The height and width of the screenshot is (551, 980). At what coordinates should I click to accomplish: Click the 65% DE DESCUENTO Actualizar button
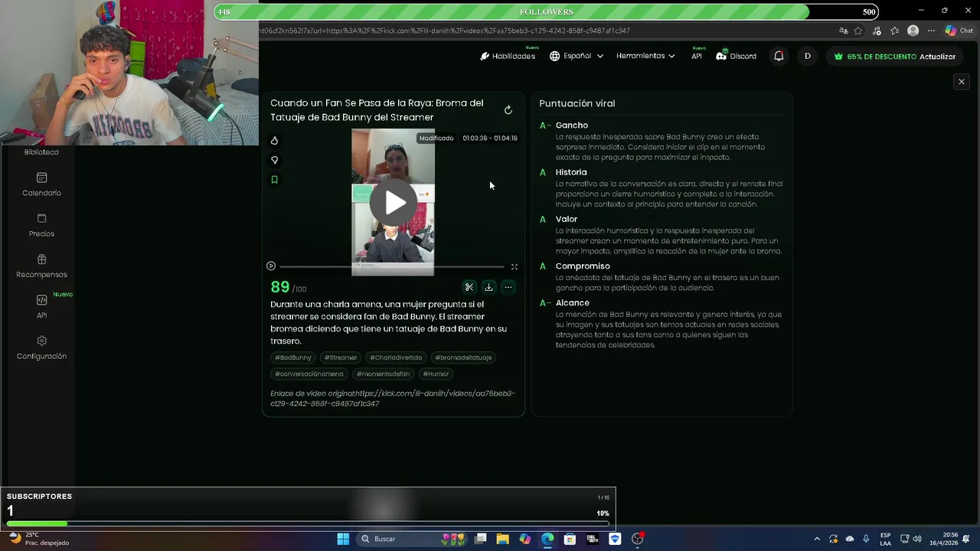pos(895,56)
